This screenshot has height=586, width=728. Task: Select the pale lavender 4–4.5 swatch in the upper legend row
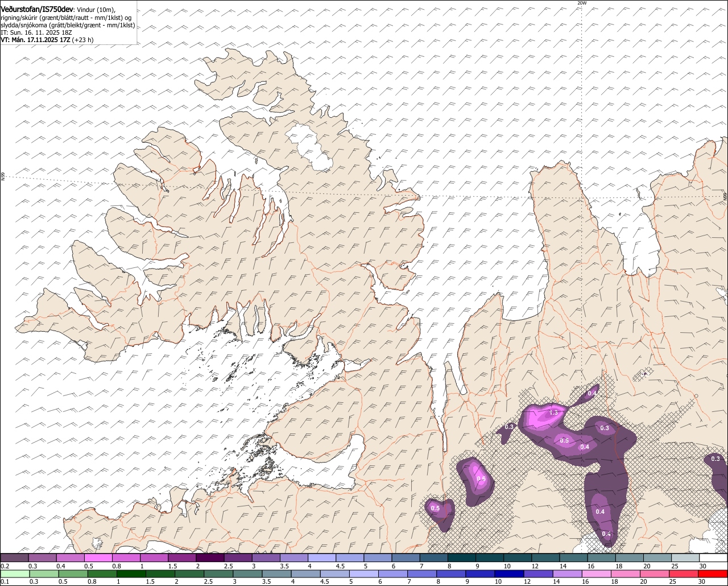(x=322, y=558)
